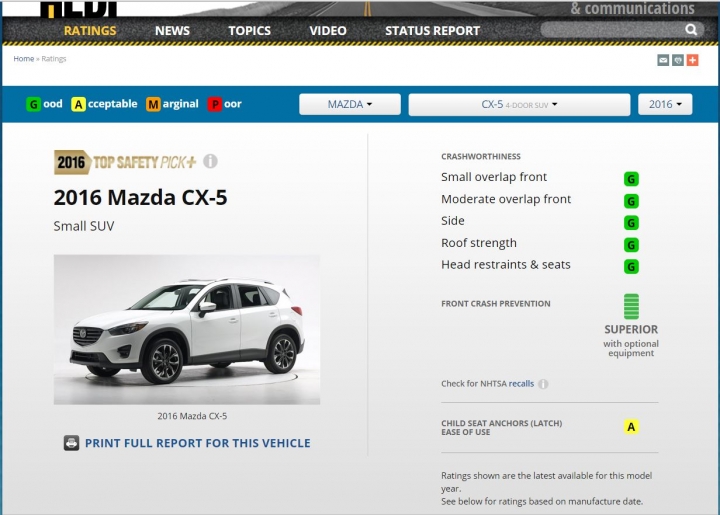This screenshot has height=515, width=720.
Task: Click the orange plus share icon
Action: tap(692, 60)
